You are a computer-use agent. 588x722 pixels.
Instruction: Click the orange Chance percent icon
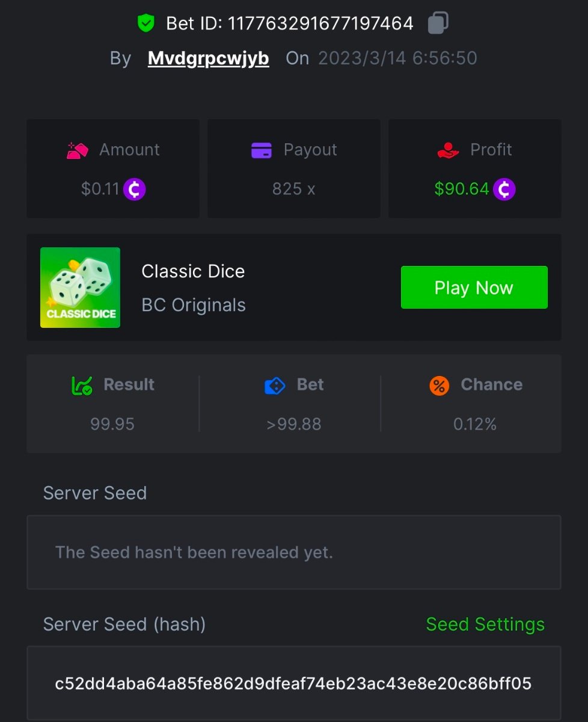(439, 385)
